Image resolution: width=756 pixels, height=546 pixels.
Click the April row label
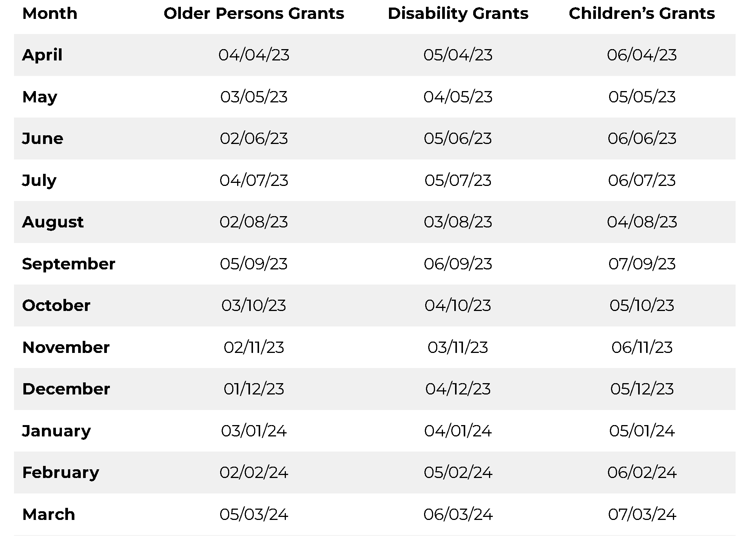coord(42,55)
